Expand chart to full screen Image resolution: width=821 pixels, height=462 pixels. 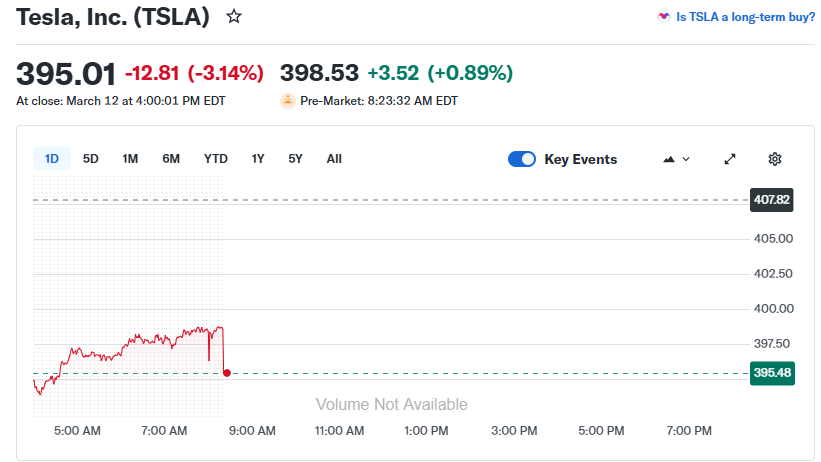coord(730,159)
